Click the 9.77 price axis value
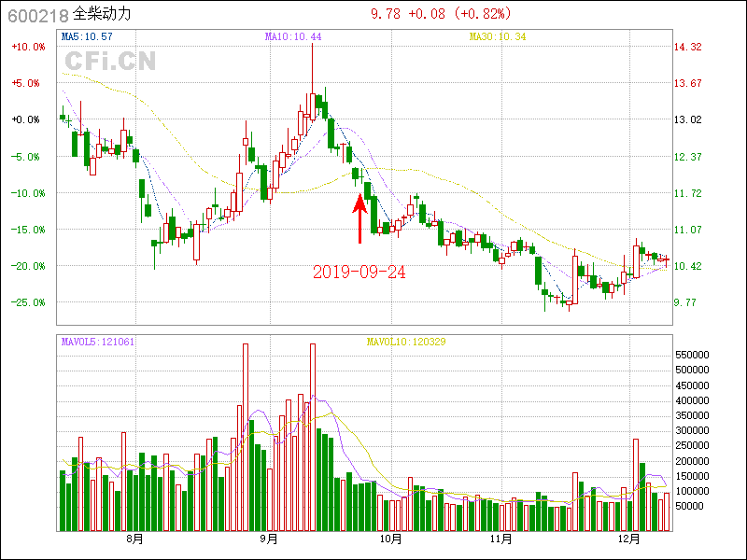The height and width of the screenshot is (560, 747). tap(686, 302)
